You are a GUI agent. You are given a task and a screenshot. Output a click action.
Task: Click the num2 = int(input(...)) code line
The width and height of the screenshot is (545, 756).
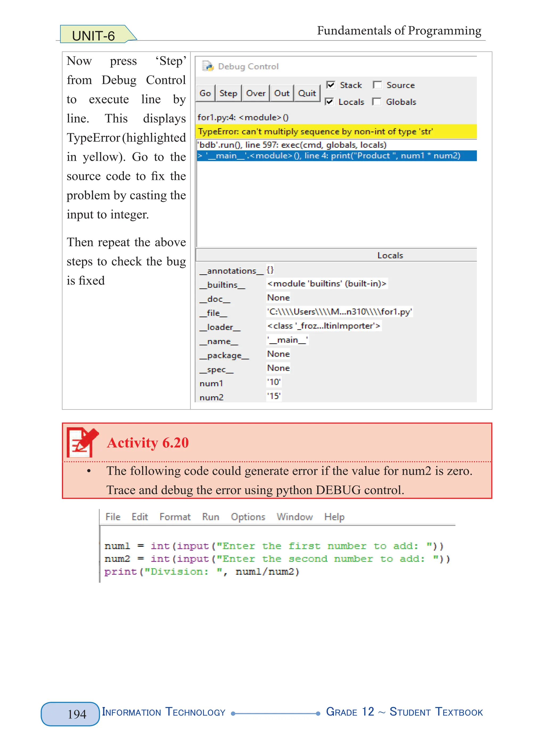coord(277,559)
